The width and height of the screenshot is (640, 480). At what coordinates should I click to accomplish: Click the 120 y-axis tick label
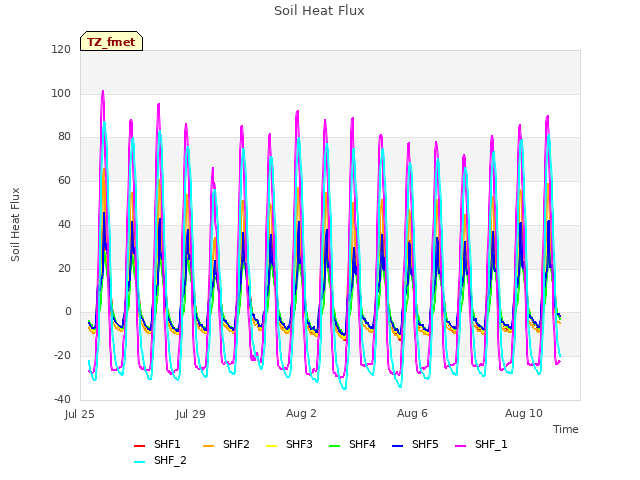(x=61, y=49)
